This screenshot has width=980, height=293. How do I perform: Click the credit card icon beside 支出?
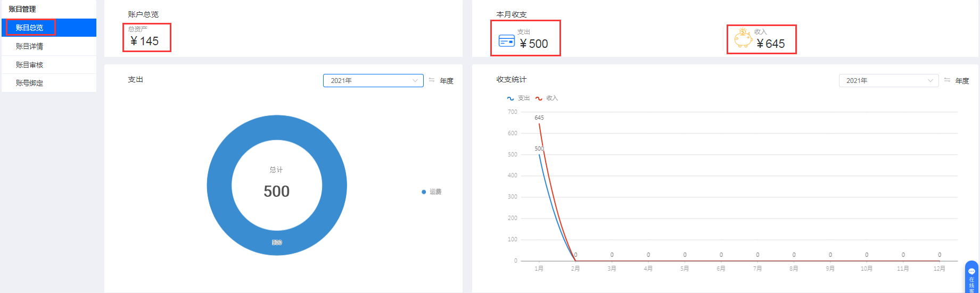(x=506, y=41)
